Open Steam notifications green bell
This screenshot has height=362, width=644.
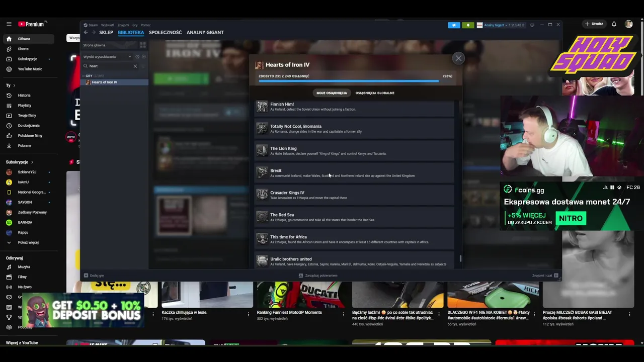click(x=468, y=25)
